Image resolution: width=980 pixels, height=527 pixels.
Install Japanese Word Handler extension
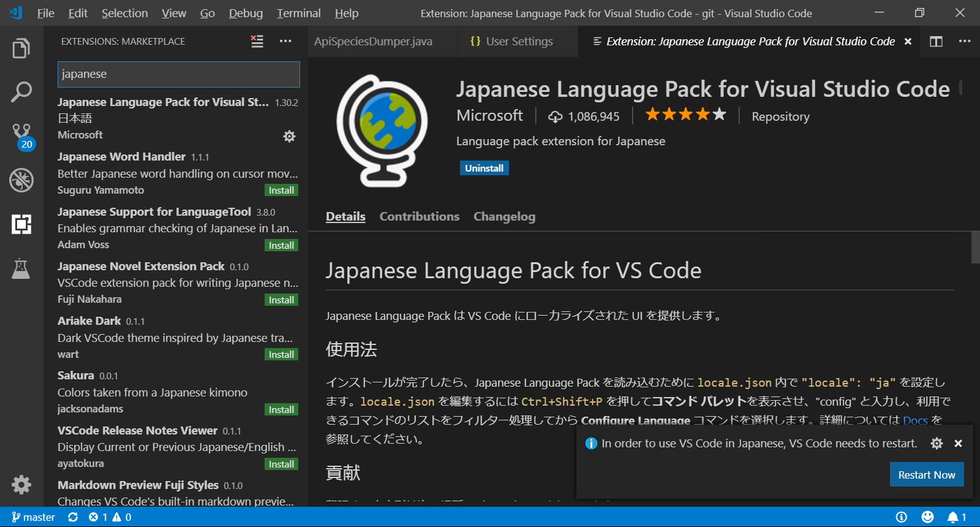(x=281, y=191)
